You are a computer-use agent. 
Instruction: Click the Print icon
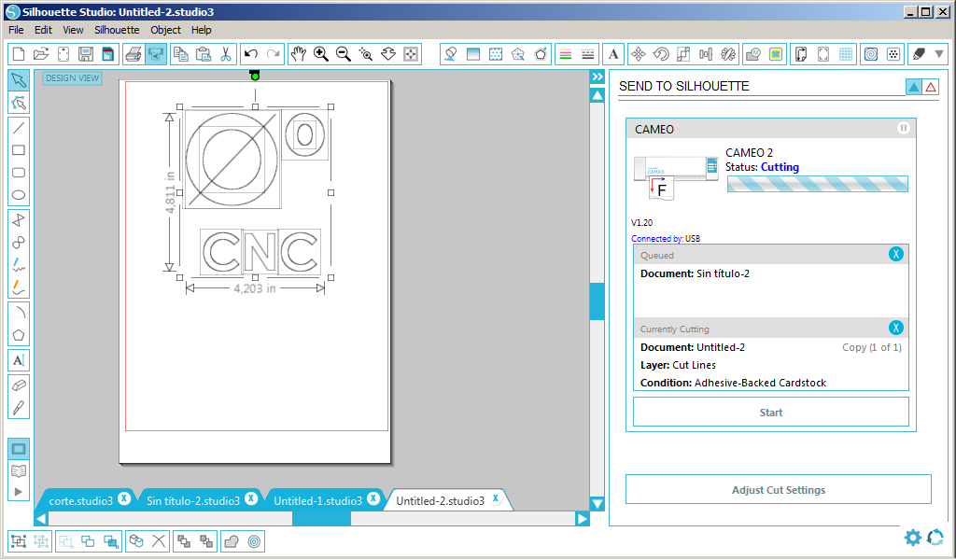[x=134, y=54]
